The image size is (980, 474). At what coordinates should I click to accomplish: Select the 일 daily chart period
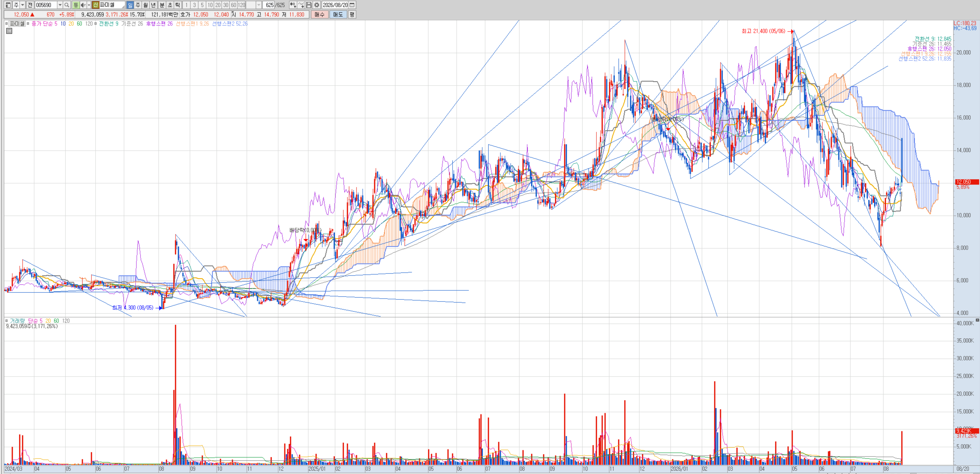coord(130,5)
